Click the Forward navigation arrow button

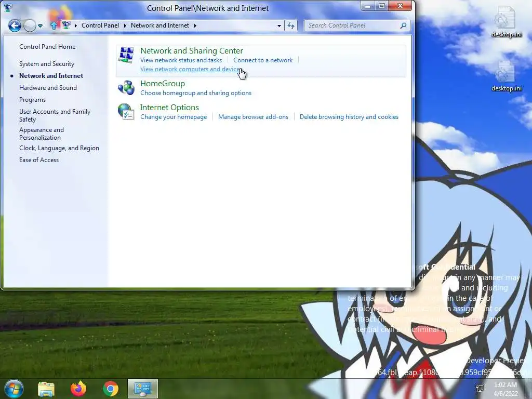coord(30,25)
